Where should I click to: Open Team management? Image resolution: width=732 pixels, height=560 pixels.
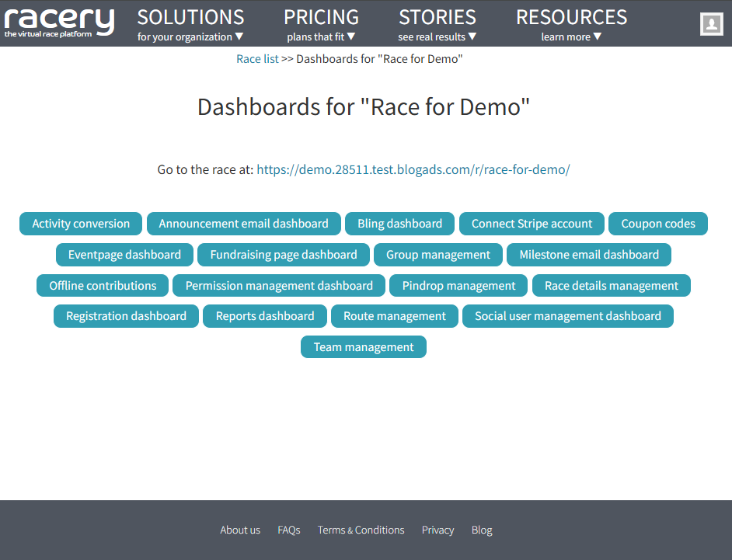(363, 346)
